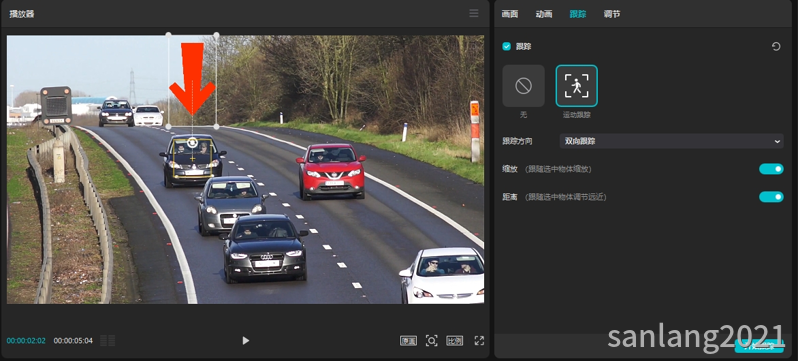Open the player panel hamburger menu
The image size is (798, 361).
coord(474,14)
